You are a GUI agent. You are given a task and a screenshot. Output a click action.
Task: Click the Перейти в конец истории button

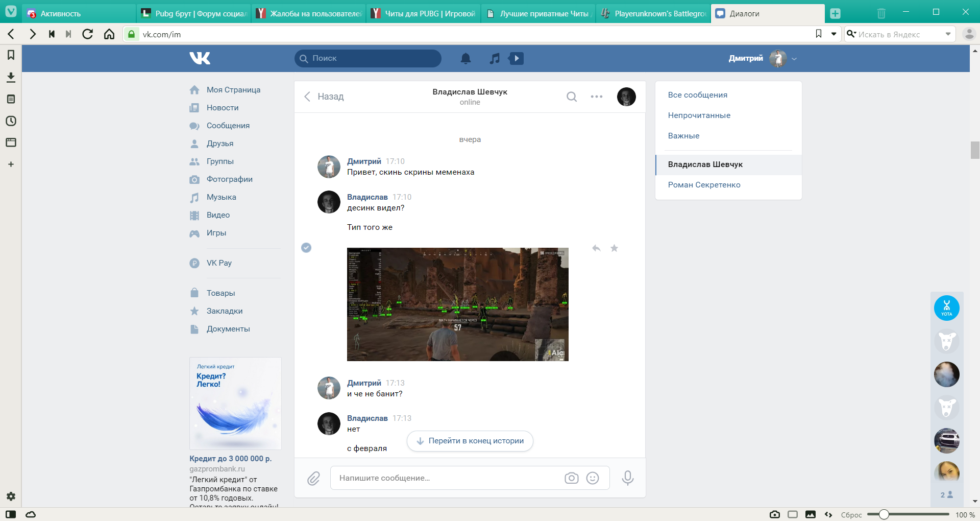pyautogui.click(x=470, y=441)
